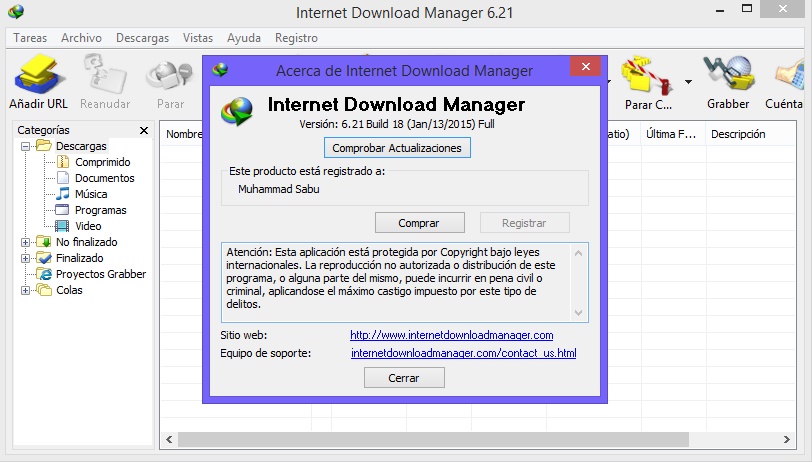Click scroll down arrow in copyright text box
This screenshot has height=462, width=812.
578,313
